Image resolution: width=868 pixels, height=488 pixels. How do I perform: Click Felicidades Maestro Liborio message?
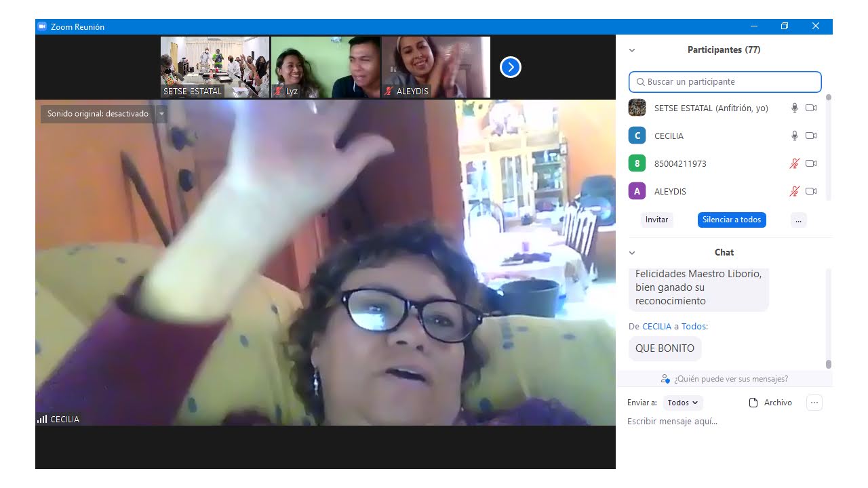click(x=698, y=288)
